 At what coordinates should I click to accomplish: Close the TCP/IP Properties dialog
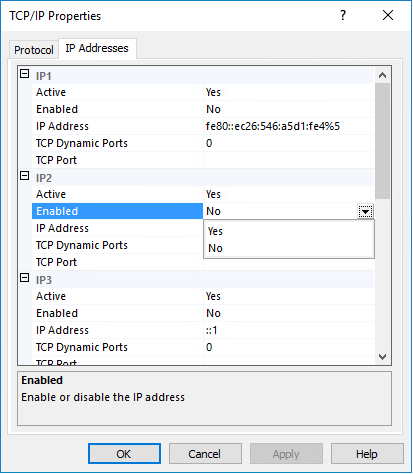388,15
